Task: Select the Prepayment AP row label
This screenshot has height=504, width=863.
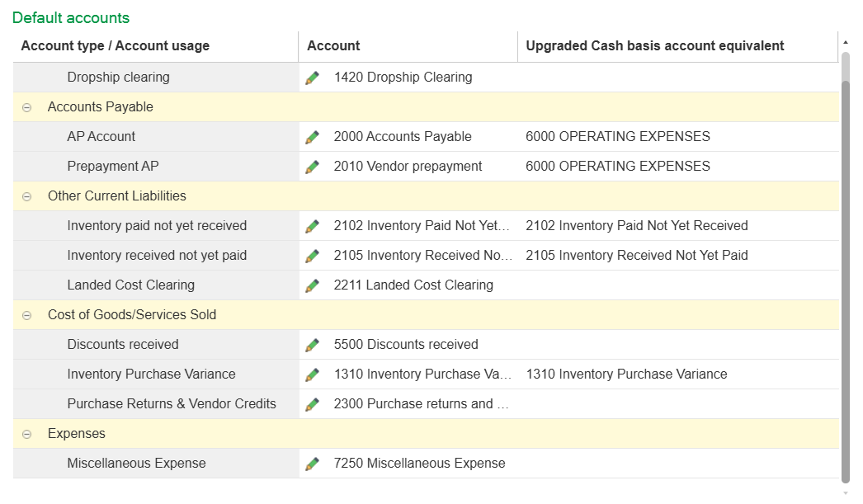Action: click(x=113, y=167)
